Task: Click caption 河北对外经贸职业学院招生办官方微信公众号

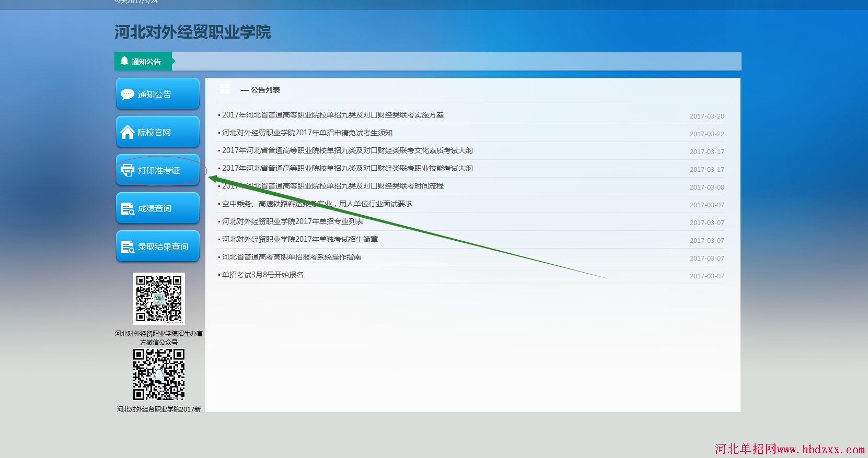Action: coord(159,338)
